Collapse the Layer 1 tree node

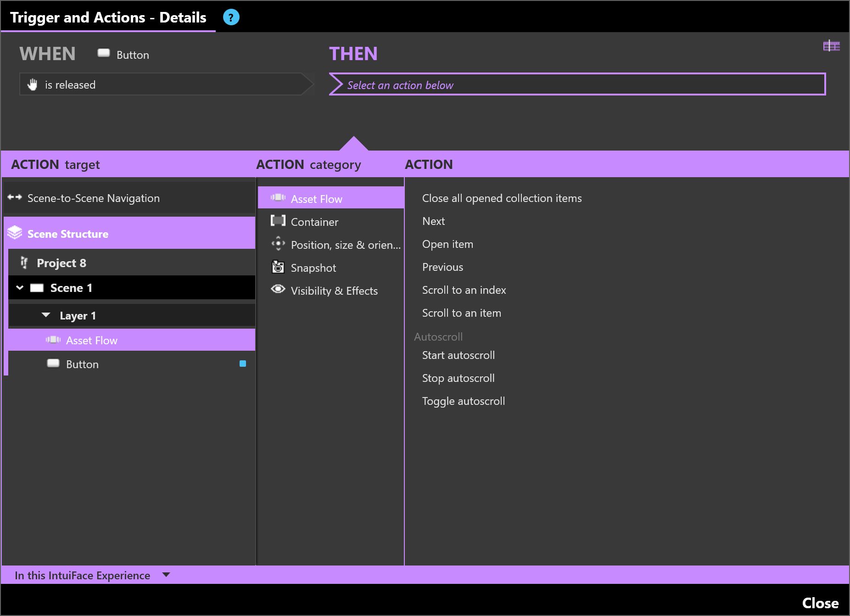46,315
